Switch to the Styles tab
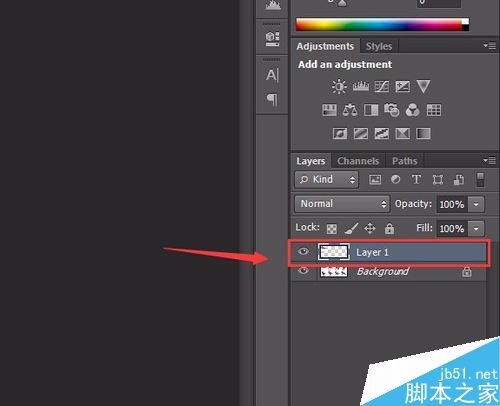 (x=379, y=46)
